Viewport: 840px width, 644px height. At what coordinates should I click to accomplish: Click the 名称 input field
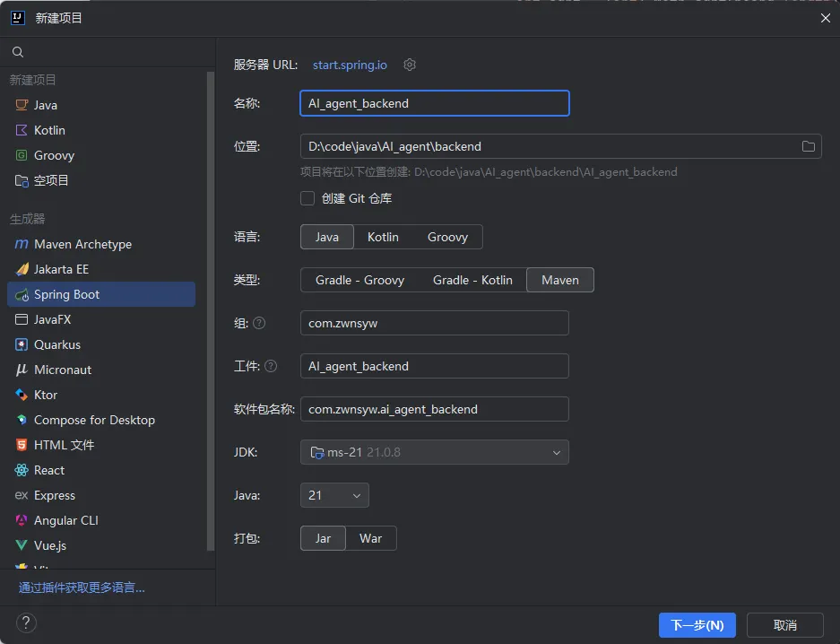click(x=435, y=103)
